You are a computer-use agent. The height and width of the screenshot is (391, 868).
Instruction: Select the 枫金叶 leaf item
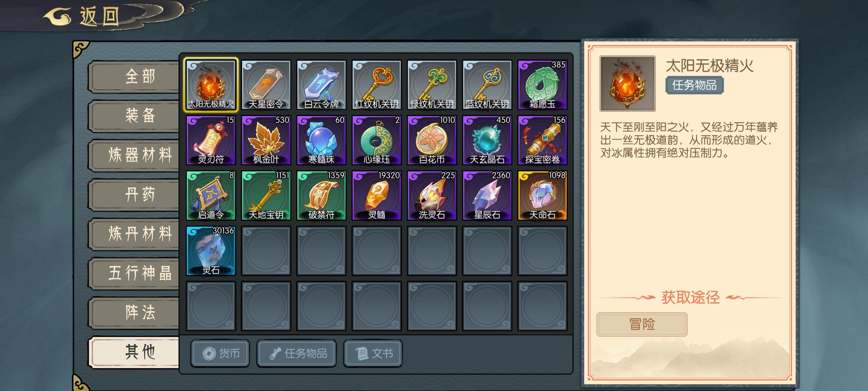pyautogui.click(x=266, y=140)
